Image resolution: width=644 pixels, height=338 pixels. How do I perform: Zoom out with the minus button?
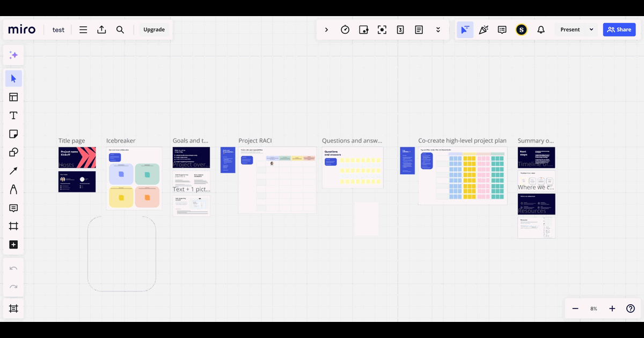point(575,308)
